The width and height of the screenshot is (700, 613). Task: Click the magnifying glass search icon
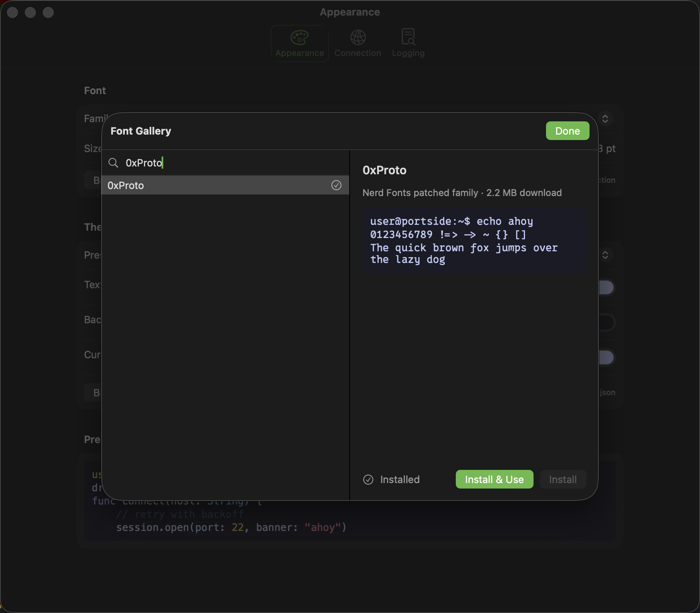(113, 163)
